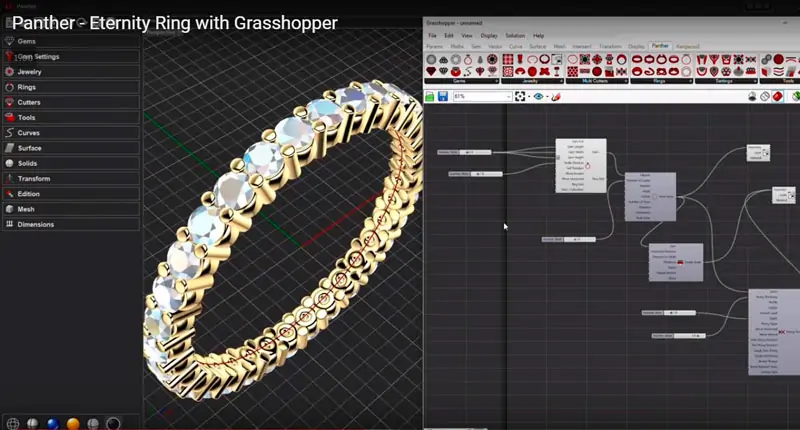Click the blue save floppy icon
The width and height of the screenshot is (800, 430).
[x=442, y=96]
